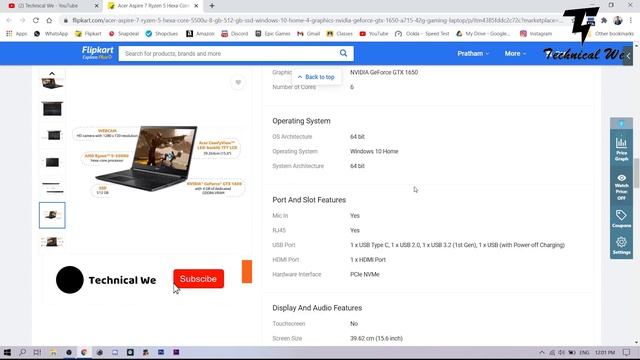Open Task View in taskbar
The image size is (640, 360).
(x=37, y=352)
